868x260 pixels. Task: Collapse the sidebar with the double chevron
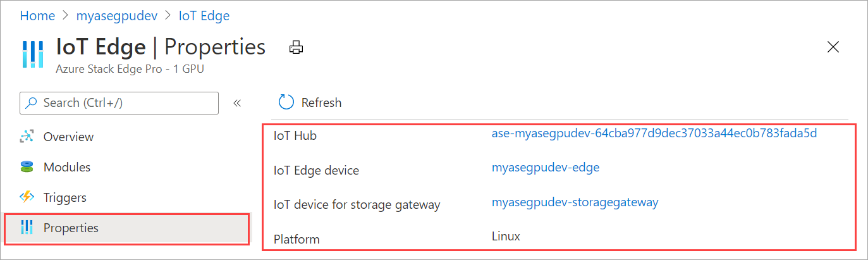[x=238, y=103]
